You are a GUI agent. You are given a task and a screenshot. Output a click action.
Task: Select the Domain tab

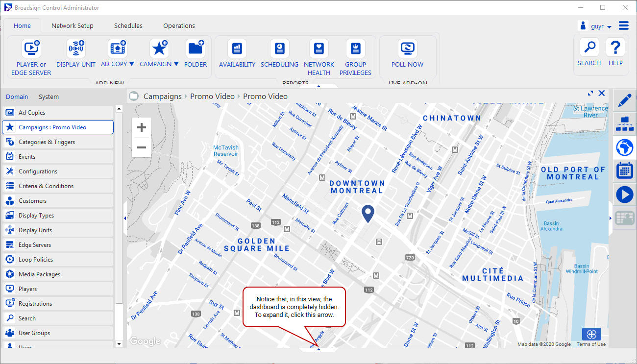click(17, 97)
